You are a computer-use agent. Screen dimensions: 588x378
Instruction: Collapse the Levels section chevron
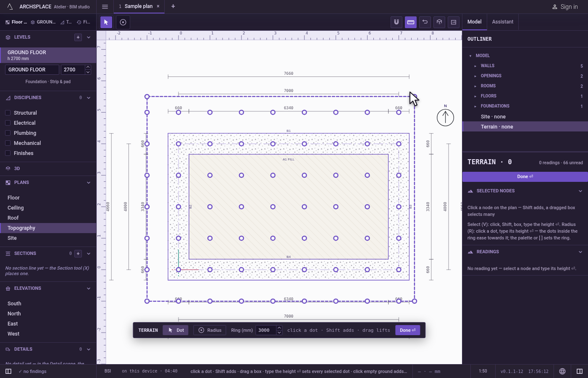(89, 37)
